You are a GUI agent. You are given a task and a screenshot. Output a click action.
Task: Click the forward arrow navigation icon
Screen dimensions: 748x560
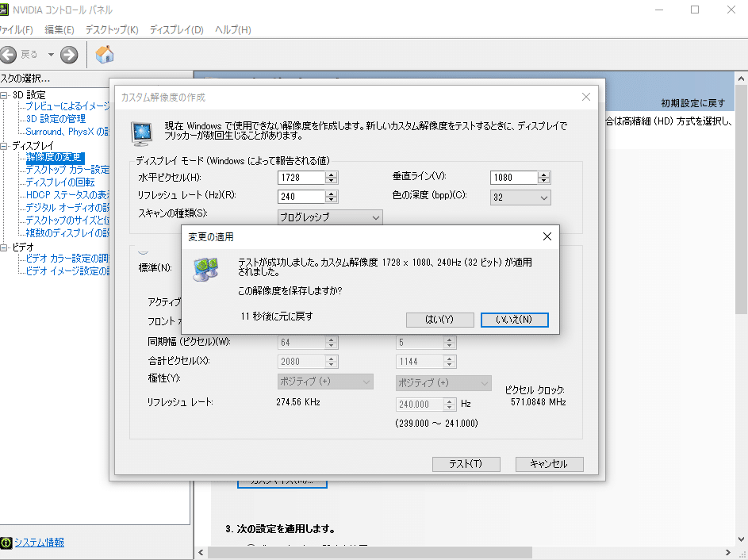[x=69, y=55]
